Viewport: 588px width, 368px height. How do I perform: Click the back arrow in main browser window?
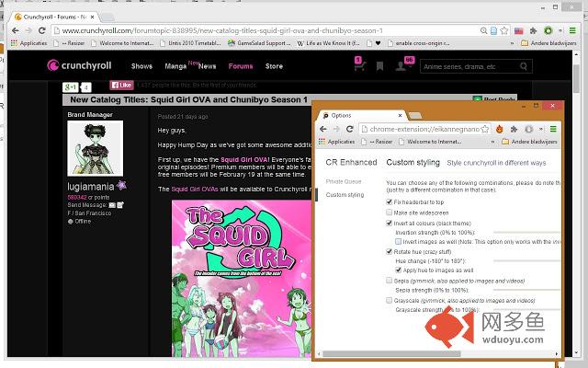14,30
